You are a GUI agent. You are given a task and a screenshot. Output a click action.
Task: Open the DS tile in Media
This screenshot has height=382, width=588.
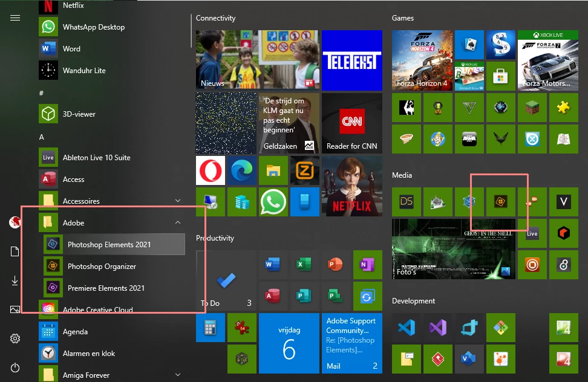coord(407,202)
